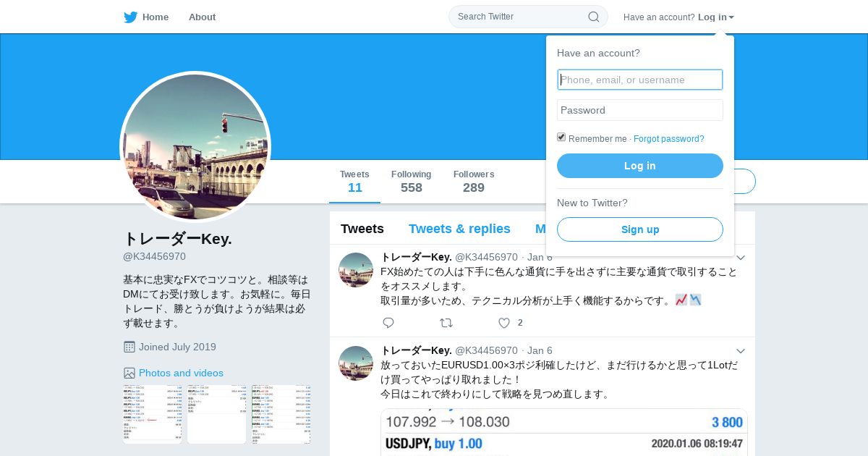Reply to the first tweet via its speech-bubble icon
Viewport: 868px width, 456px height.
[x=388, y=323]
